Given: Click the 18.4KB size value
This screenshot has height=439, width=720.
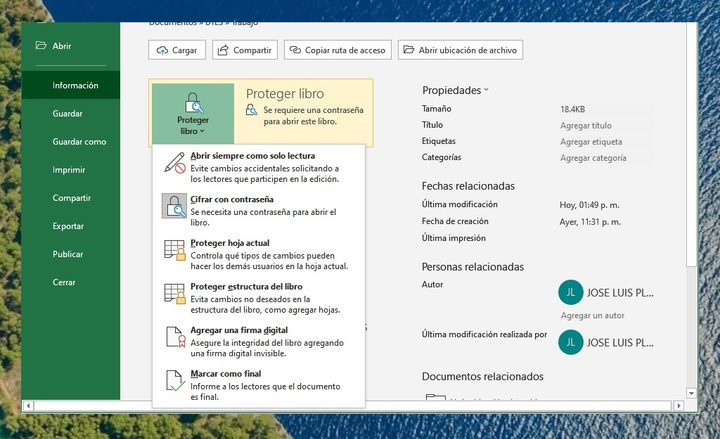Looking at the screenshot, I should click(x=572, y=109).
